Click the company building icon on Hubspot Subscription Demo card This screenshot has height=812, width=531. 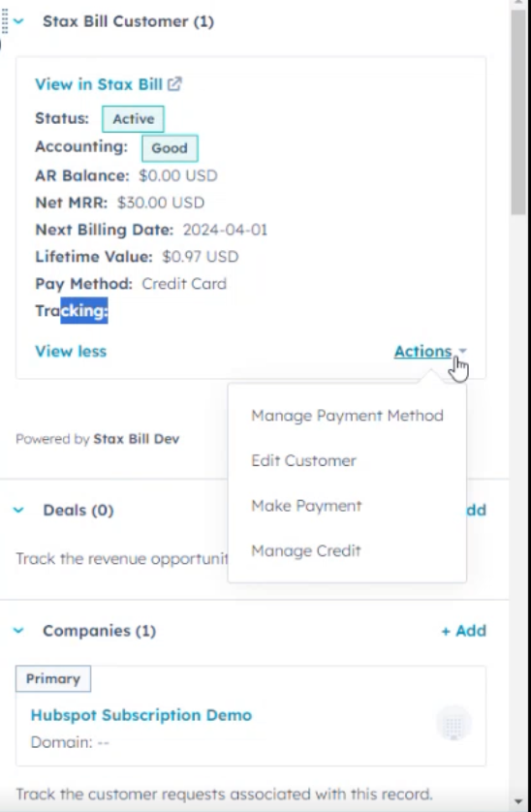[x=453, y=724]
